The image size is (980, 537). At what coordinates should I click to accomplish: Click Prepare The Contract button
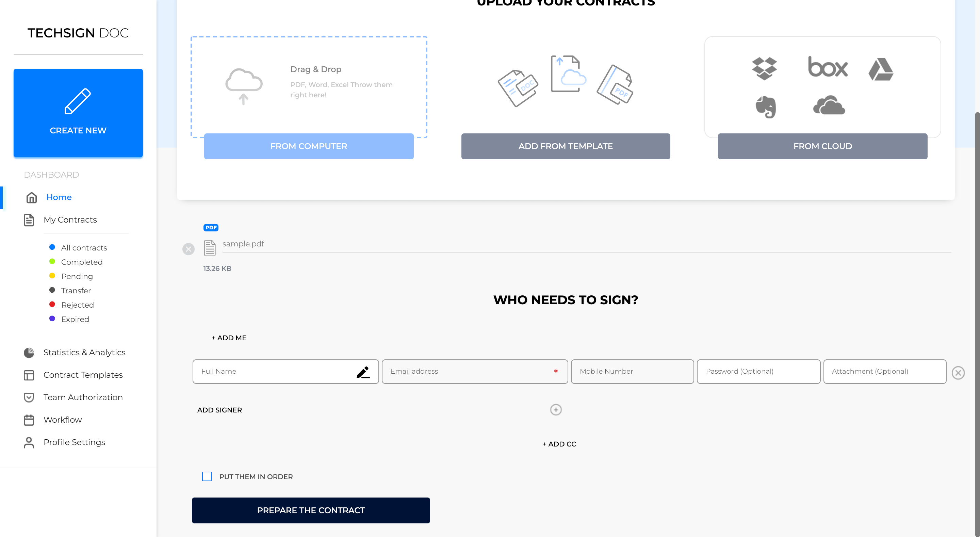pyautogui.click(x=311, y=510)
